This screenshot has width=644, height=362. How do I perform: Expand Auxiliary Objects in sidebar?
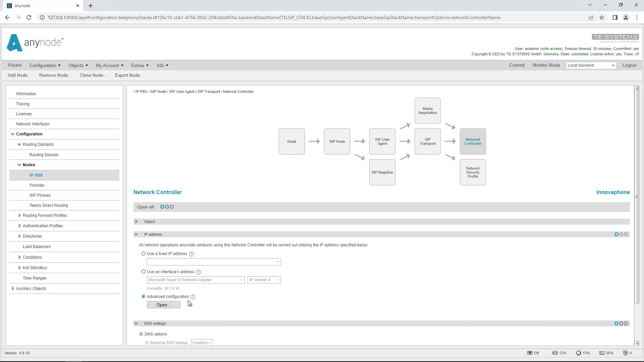(13, 289)
